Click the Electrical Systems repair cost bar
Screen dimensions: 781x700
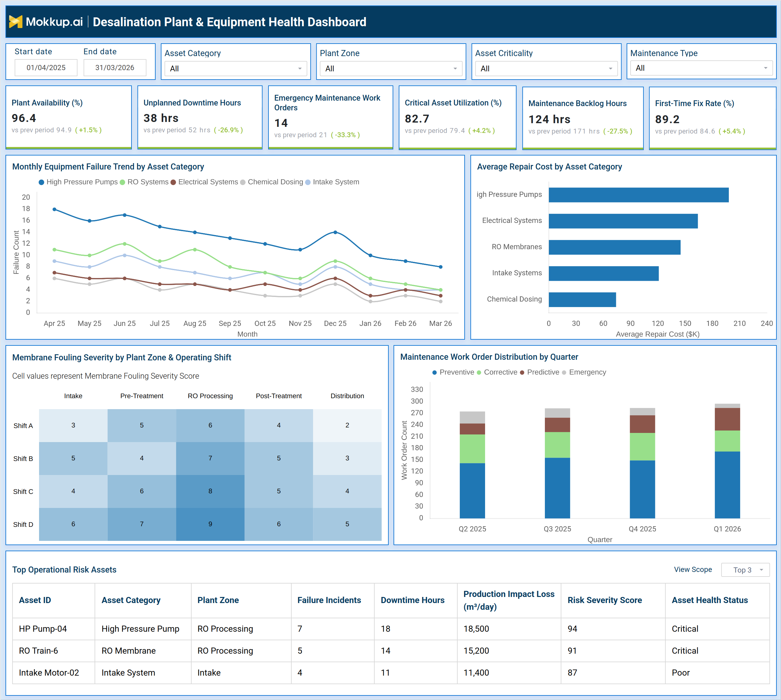pos(623,221)
